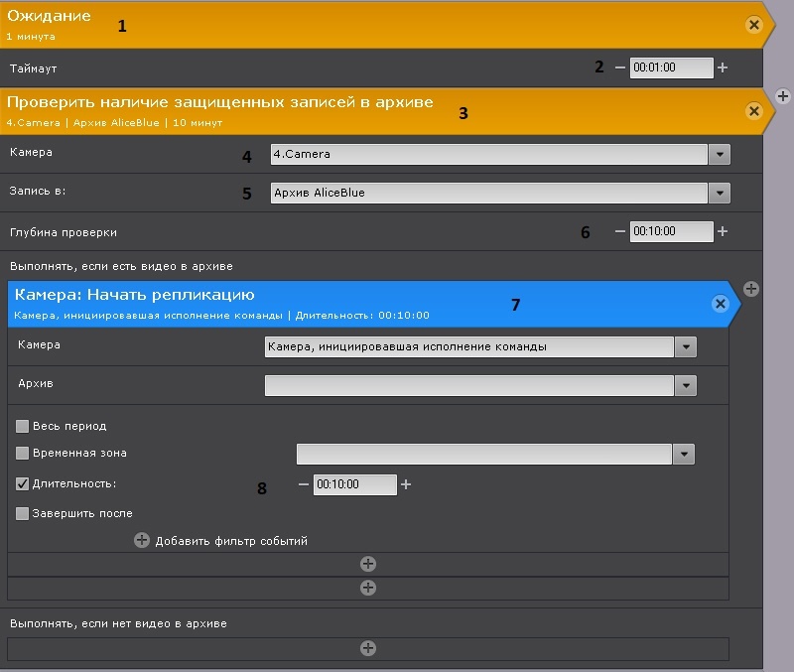The image size is (794, 672).
Task: Enable the Завершить после checkbox
Action: tap(22, 513)
